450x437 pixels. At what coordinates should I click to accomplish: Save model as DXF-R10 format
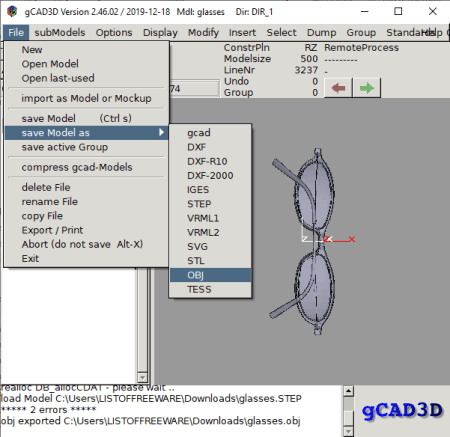[x=210, y=161]
